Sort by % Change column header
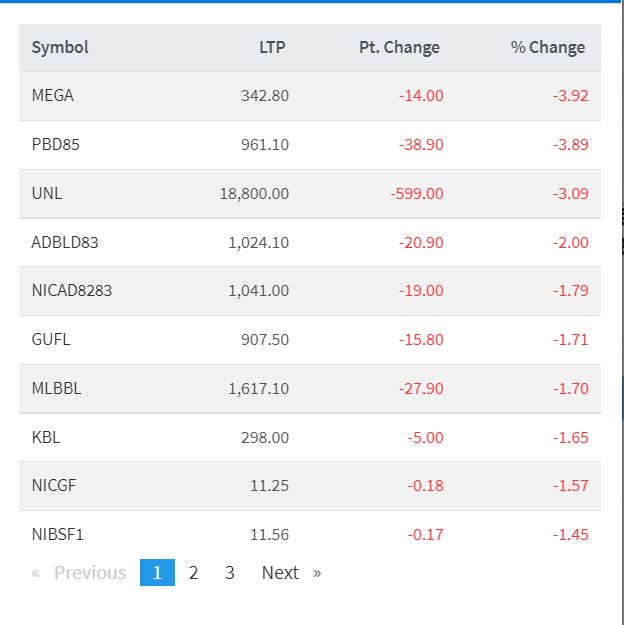This screenshot has height=625, width=624. [x=547, y=47]
